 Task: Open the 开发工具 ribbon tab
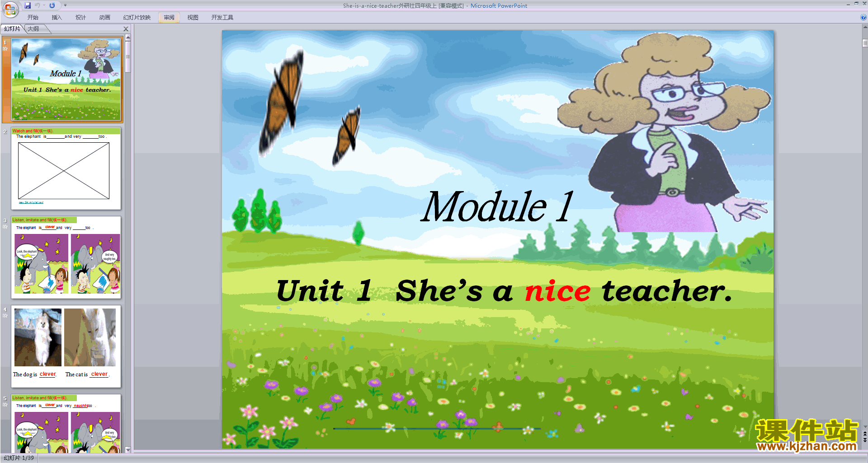222,17
